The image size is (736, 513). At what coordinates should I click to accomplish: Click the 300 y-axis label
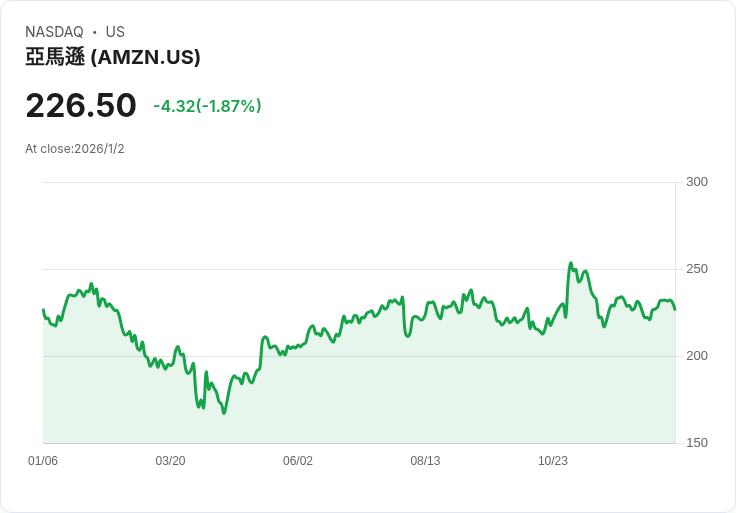click(697, 182)
